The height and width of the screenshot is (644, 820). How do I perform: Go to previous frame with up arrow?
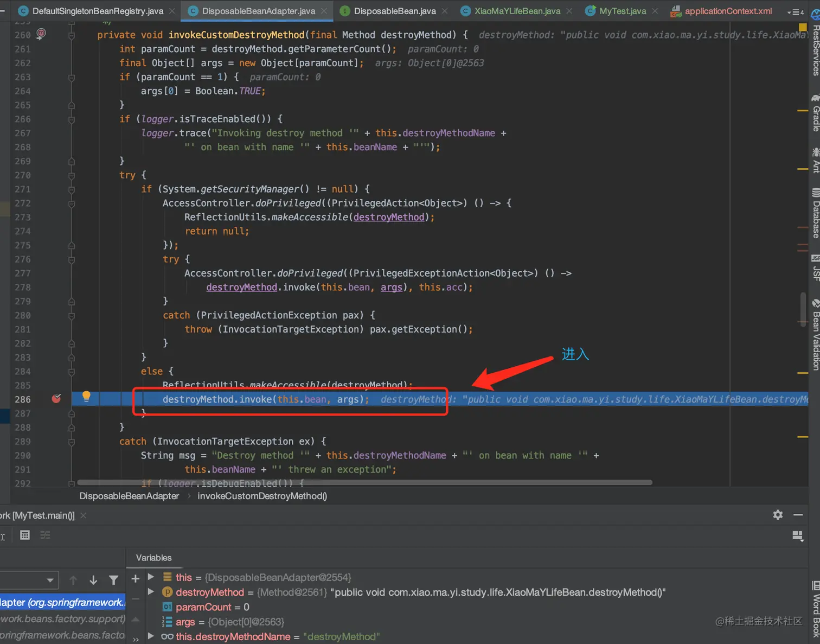73,581
